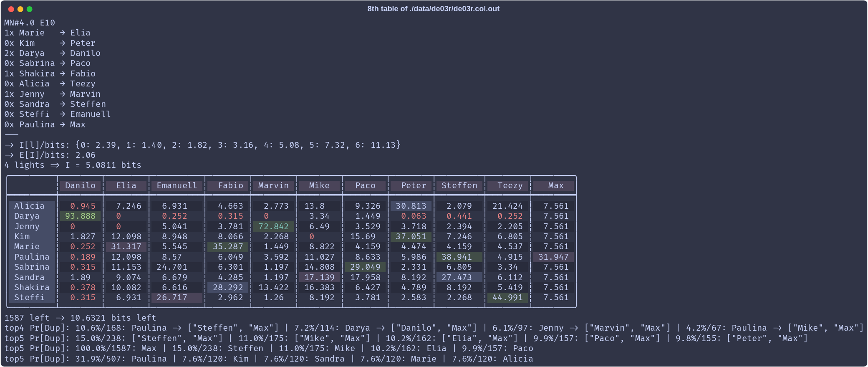Select the Paco column header
Screen dimensions: 868x367
point(365,186)
